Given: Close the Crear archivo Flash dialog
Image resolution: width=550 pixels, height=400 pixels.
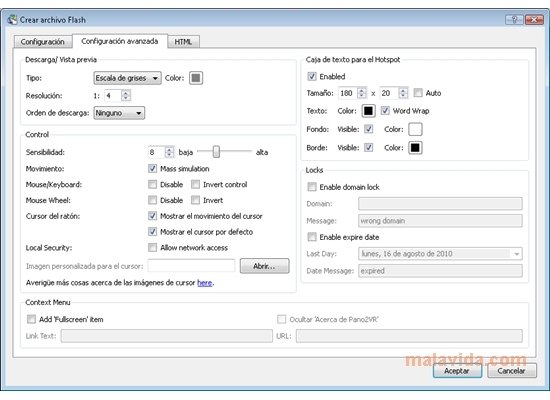Looking at the screenshot, I should 534,20.
